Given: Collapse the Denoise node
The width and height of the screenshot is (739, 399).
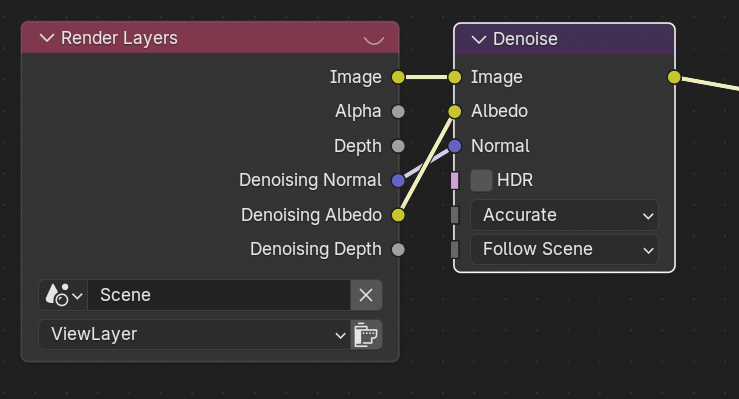Looking at the screenshot, I should pyautogui.click(x=479, y=40).
